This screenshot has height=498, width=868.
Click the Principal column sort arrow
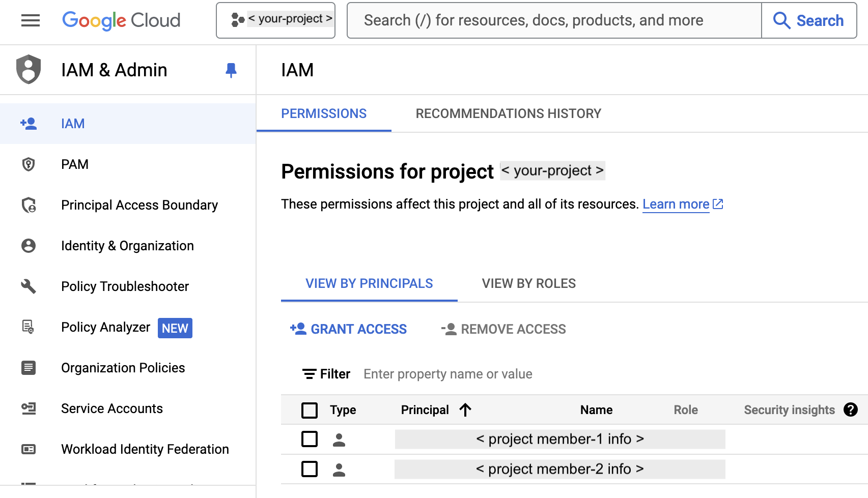465,410
